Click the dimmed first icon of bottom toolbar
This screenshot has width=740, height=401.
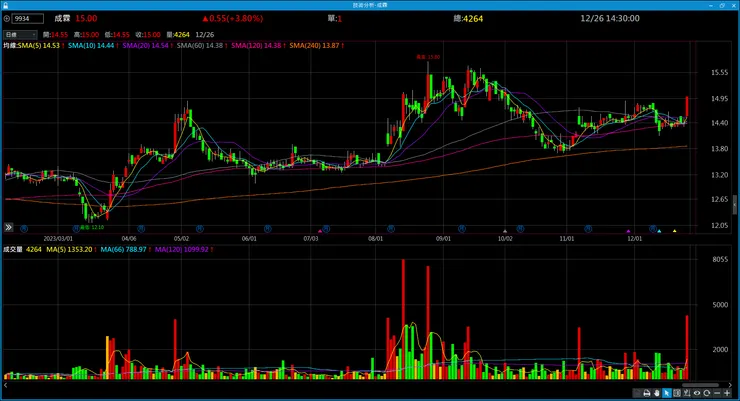[637, 393]
